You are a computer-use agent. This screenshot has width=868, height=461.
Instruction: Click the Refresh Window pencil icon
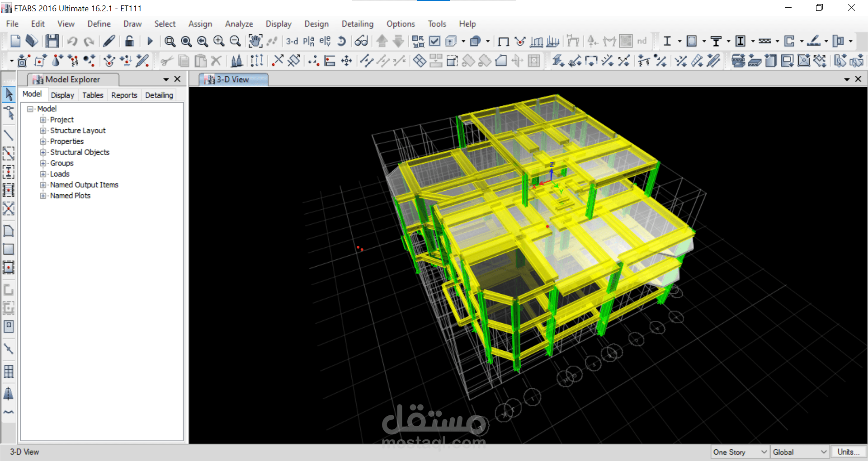tap(109, 41)
